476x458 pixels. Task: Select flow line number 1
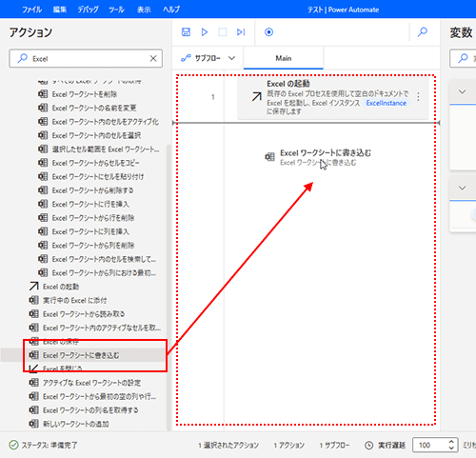coord(213,97)
